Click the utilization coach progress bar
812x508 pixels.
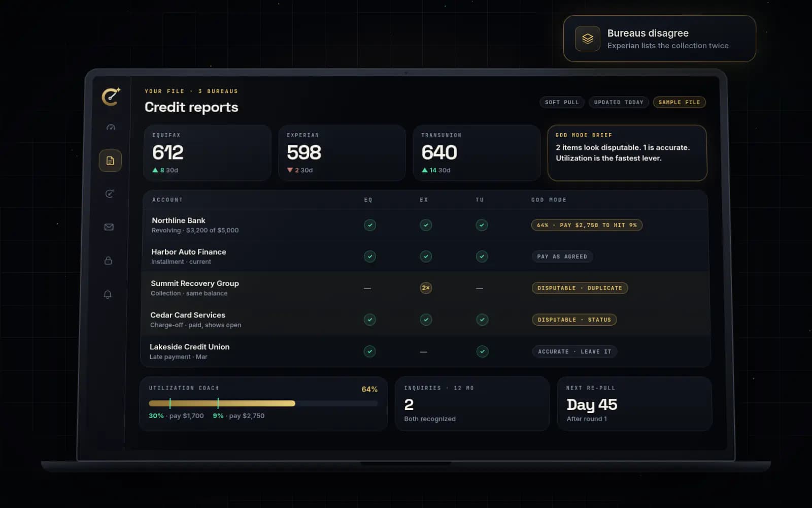tap(263, 403)
